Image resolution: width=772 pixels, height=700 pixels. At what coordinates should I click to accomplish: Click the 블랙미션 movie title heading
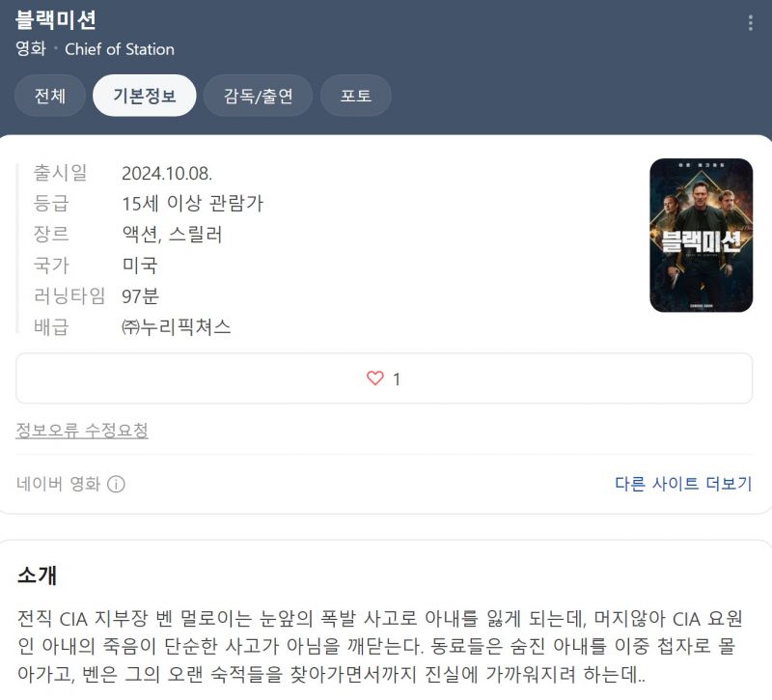click(56, 20)
